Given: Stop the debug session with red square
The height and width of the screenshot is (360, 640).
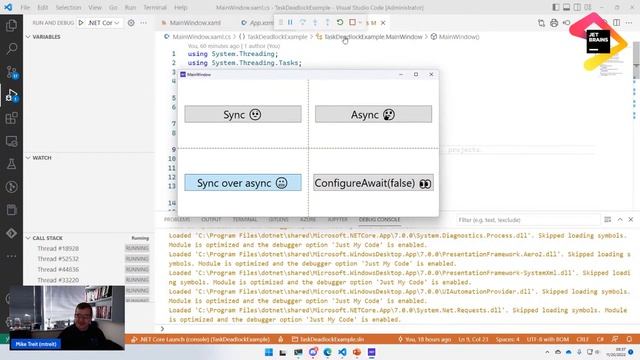Looking at the screenshot, I should pyautogui.click(x=352, y=22).
